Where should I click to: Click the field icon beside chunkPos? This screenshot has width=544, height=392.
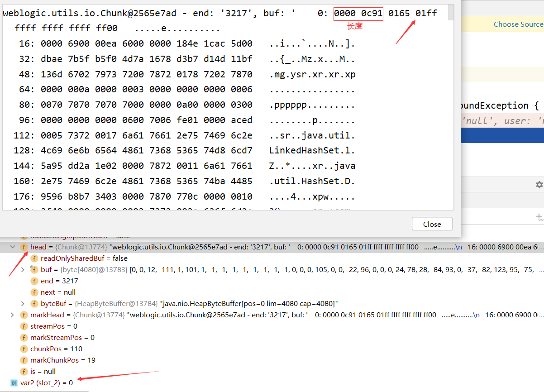[x=24, y=349]
